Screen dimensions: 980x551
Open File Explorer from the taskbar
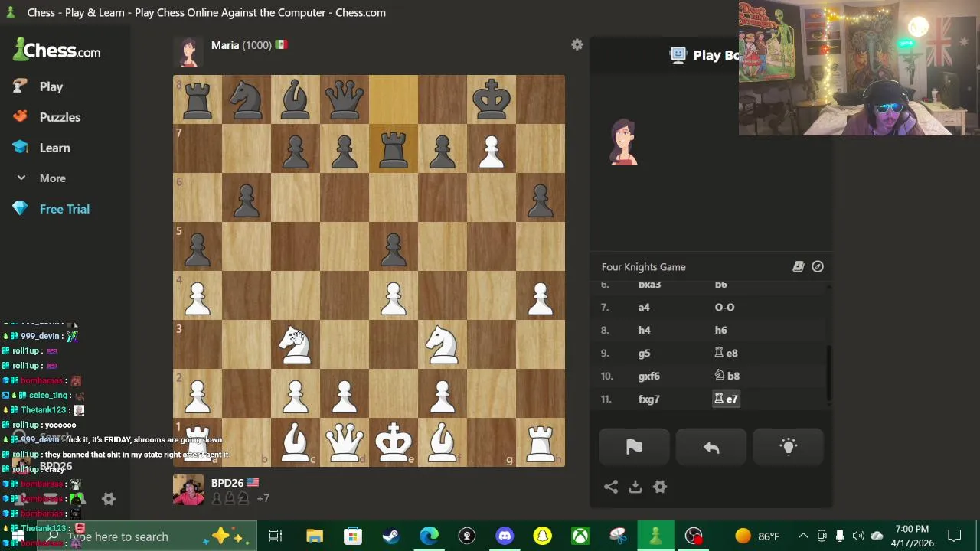(315, 536)
